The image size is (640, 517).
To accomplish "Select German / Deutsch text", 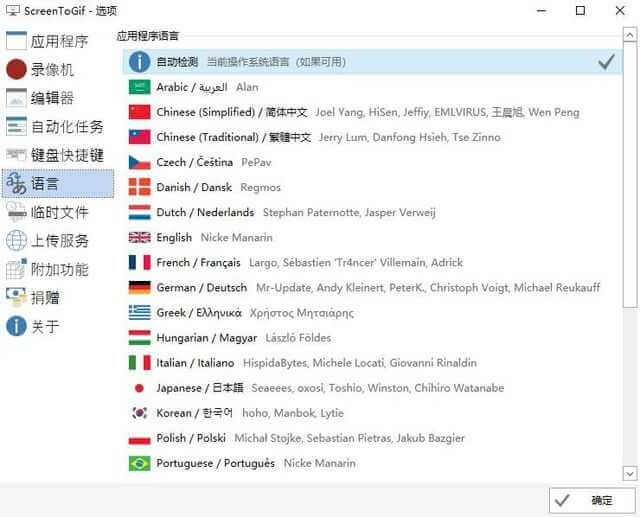I will (202, 288).
